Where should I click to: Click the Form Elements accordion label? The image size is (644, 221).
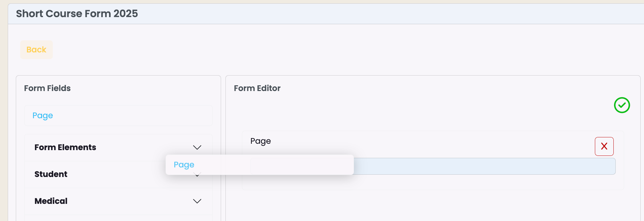pos(65,147)
